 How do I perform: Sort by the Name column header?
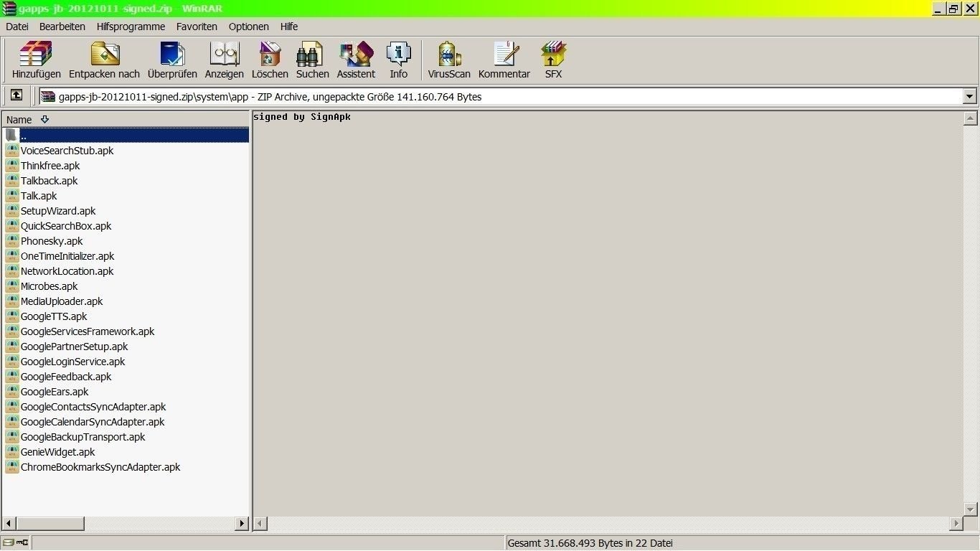pyautogui.click(x=126, y=120)
